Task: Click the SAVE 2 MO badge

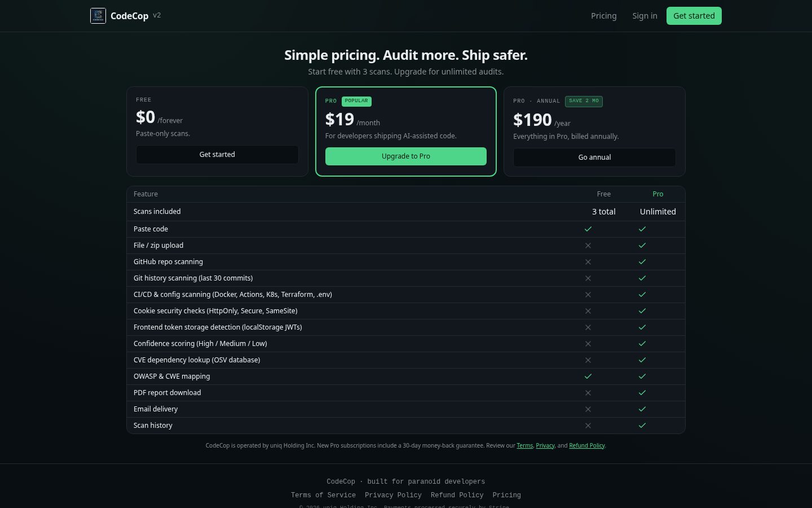Action: [584, 101]
